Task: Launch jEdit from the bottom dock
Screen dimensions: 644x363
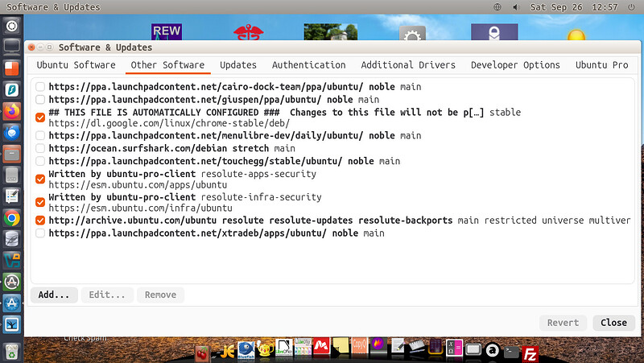Action: [226, 352]
